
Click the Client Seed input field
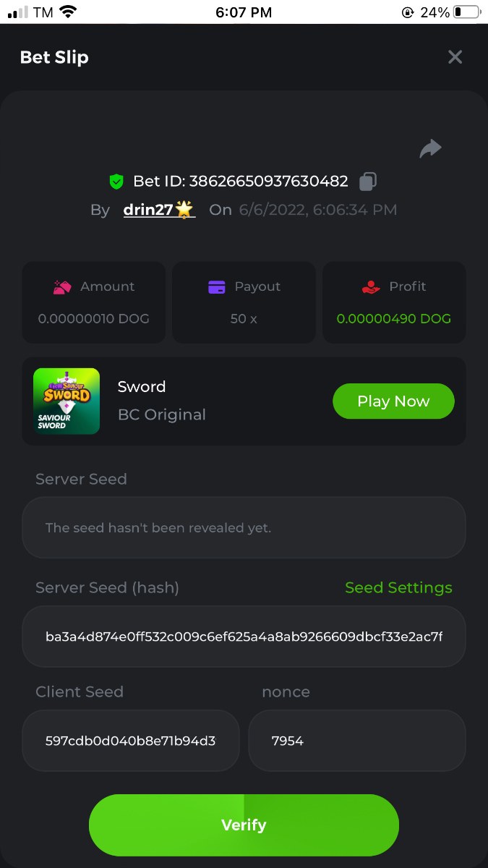(131, 741)
